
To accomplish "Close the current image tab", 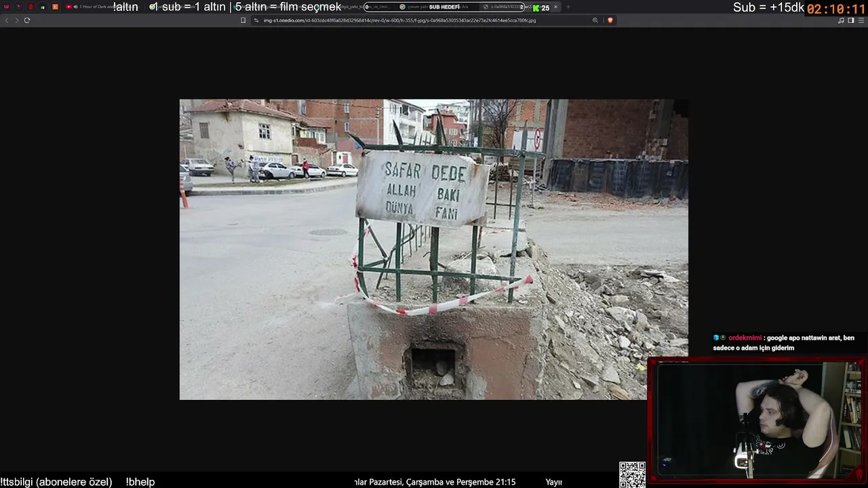I will (555, 7).
